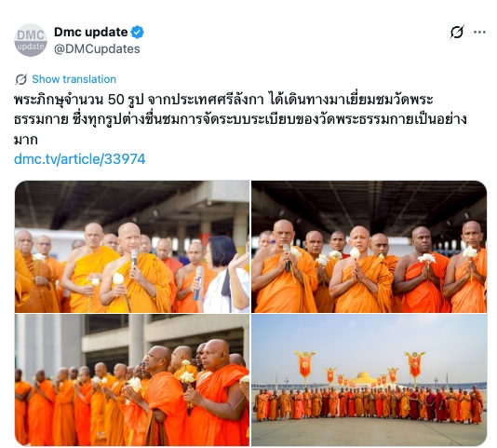Click the Thai post body text
The image size is (497, 448).
[x=240, y=119]
